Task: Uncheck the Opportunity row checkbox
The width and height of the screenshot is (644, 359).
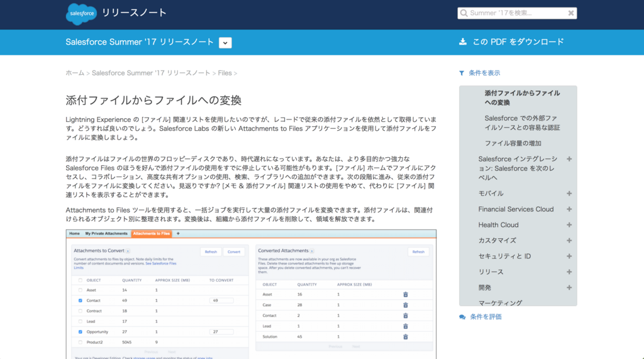Action: point(80,332)
